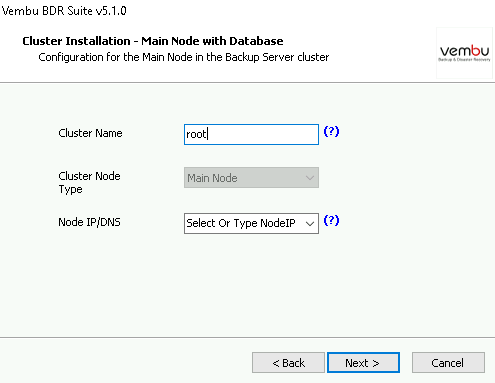Click the Cluster Name help icon
Viewport: 495px width, 383px height.
point(331,132)
